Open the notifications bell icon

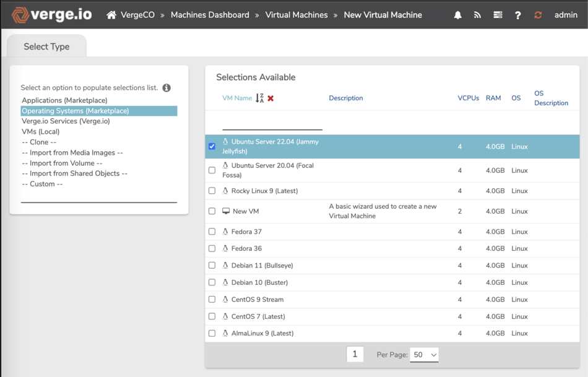pyautogui.click(x=458, y=15)
